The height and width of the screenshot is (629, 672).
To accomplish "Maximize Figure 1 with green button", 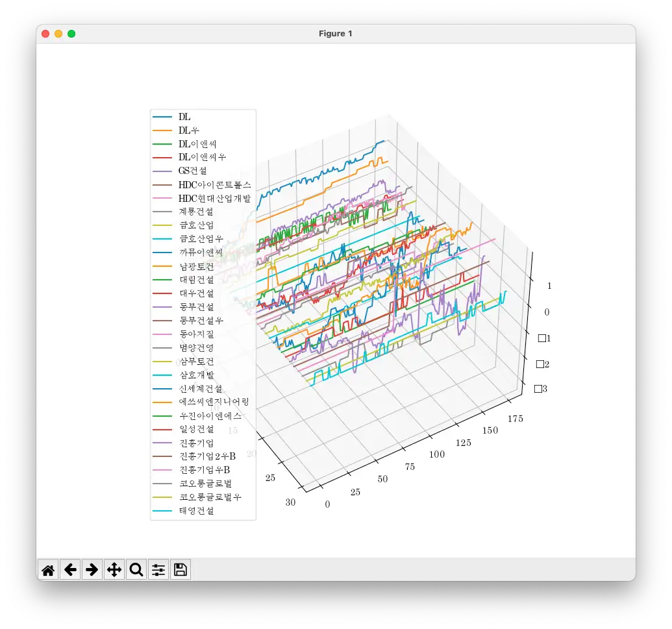I will tap(71, 34).
